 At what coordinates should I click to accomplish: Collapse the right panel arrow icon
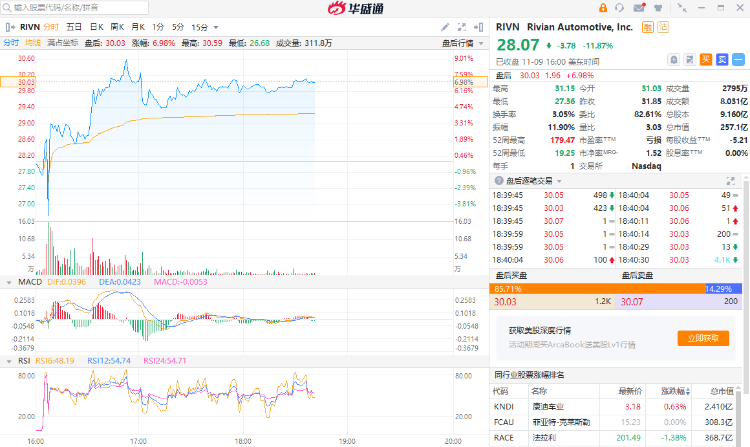click(x=478, y=27)
